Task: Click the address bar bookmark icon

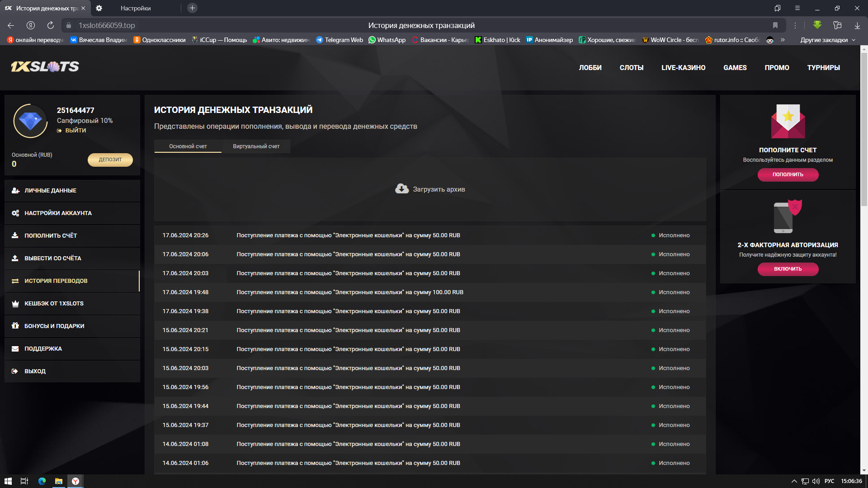Action: 775,25
